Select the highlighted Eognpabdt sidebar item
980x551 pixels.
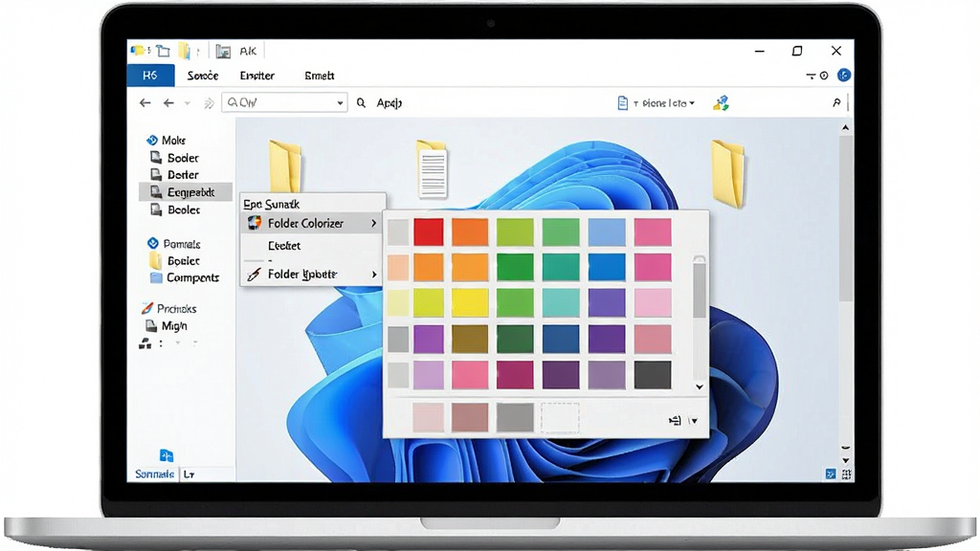tap(185, 191)
